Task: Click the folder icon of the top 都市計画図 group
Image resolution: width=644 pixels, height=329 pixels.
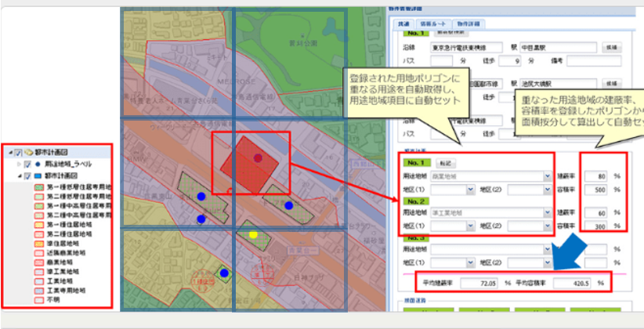Action: pyautogui.click(x=29, y=154)
